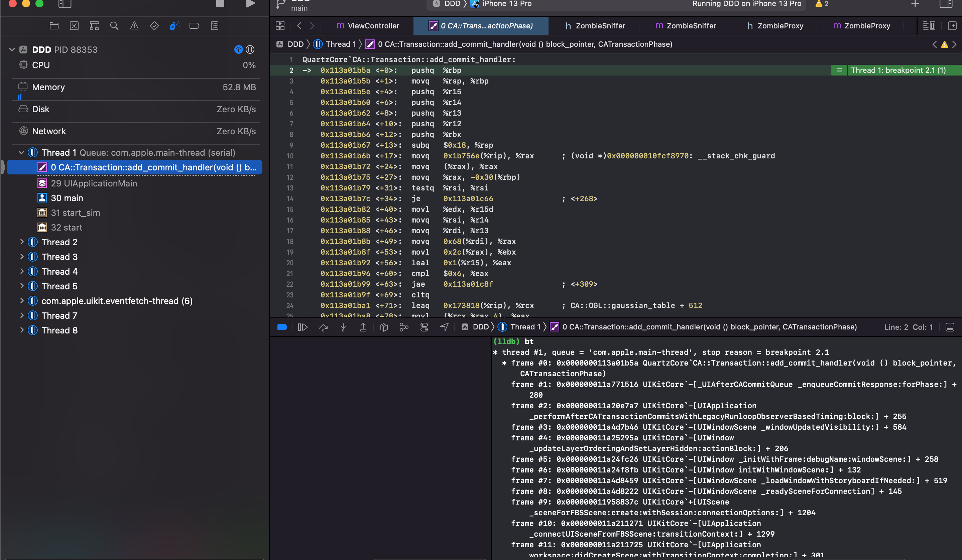
Task: Click the Step Over debug button
Action: click(323, 327)
